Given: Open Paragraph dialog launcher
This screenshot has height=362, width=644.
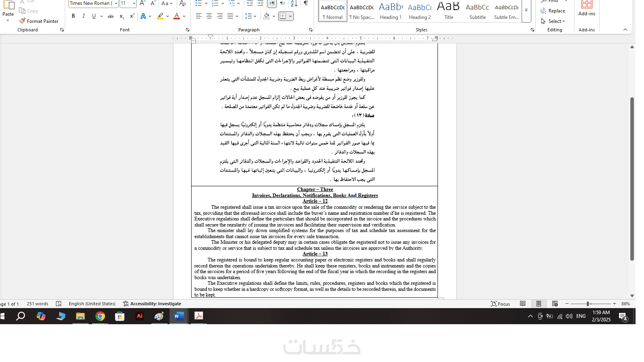Looking at the screenshot, I should (311, 30).
